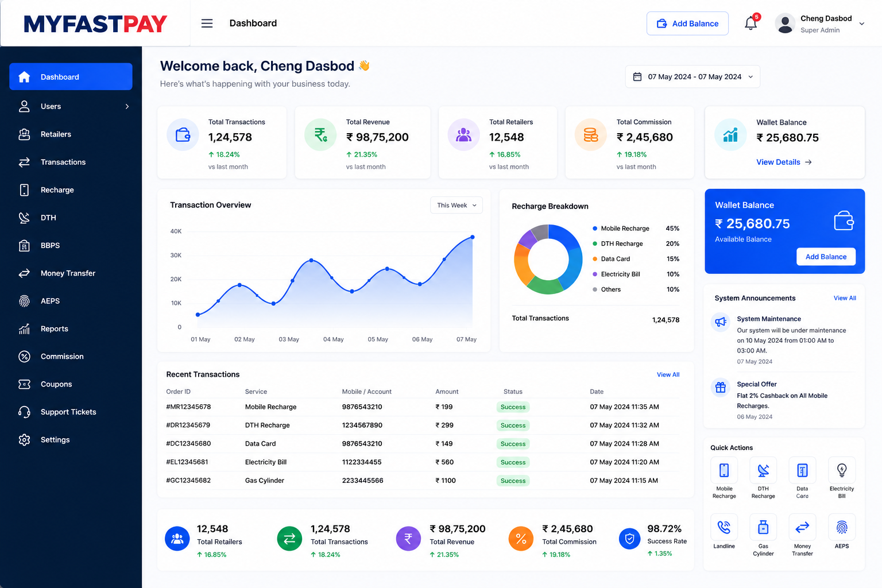Click the purple rupee Total Revenue icon
Image resolution: width=882 pixels, height=588 pixels.
click(408, 539)
